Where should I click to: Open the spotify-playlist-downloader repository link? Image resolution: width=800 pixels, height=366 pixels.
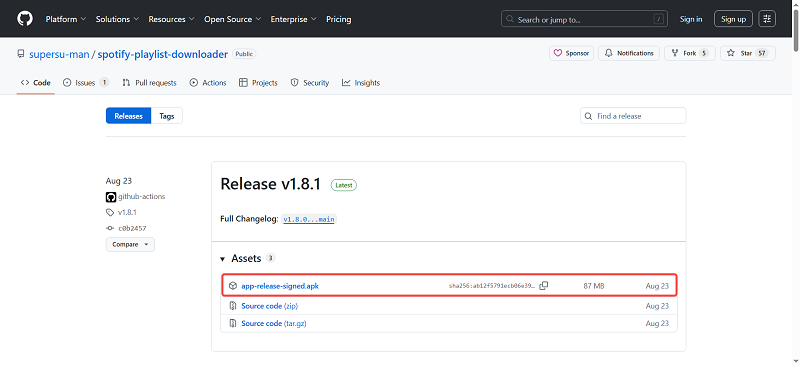[x=162, y=54]
